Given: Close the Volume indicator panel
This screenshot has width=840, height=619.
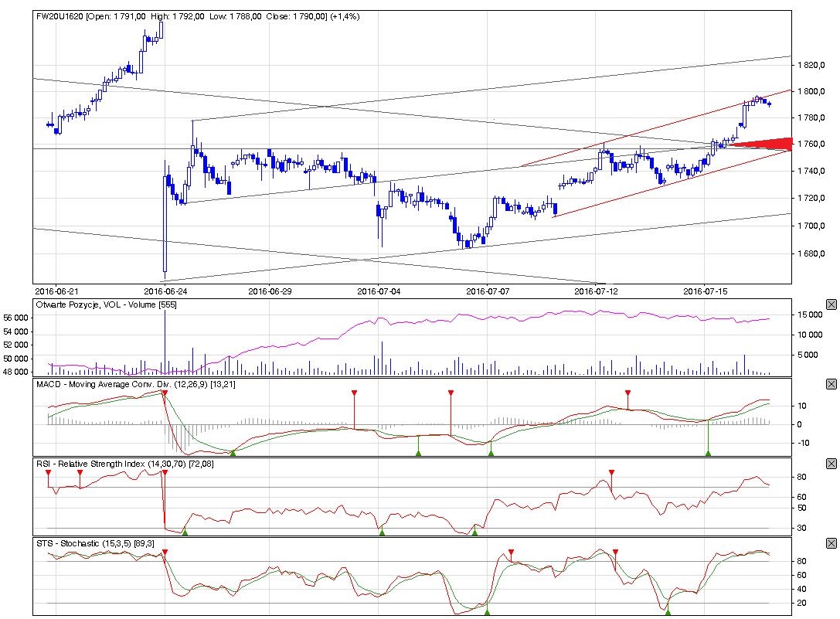Looking at the screenshot, I should (831, 305).
